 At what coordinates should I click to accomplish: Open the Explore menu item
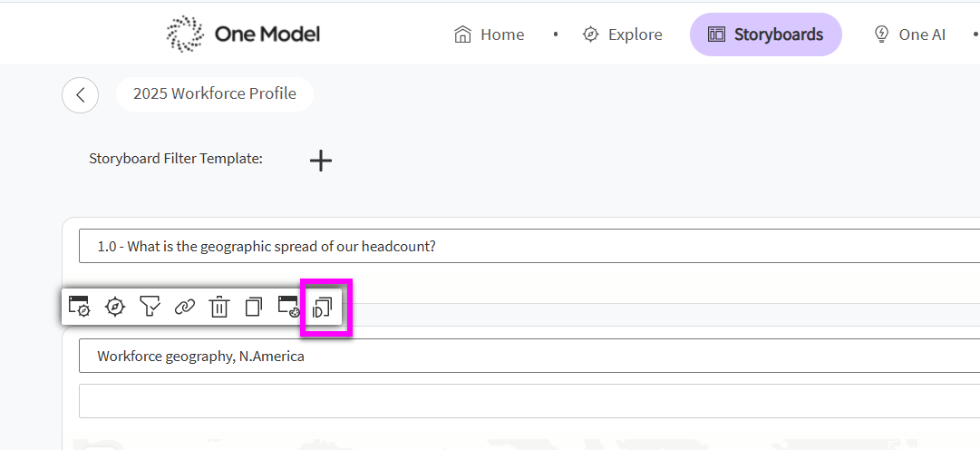tap(622, 34)
